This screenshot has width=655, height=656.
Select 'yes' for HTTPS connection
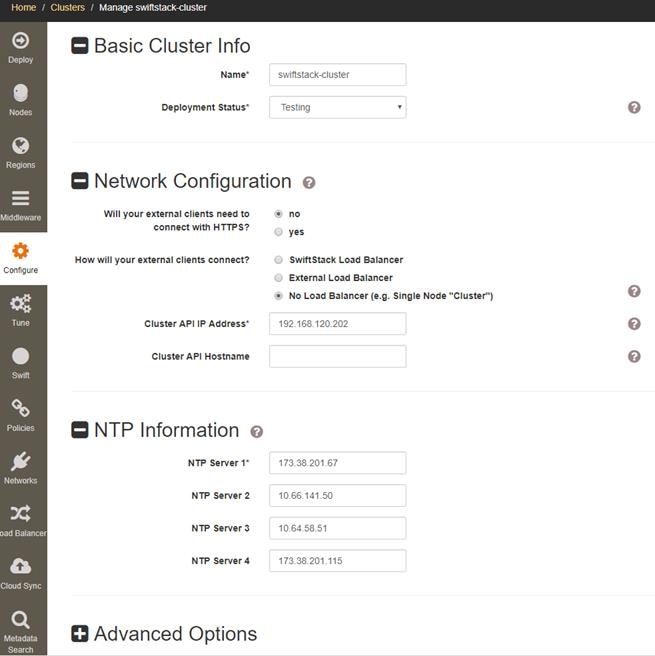(x=278, y=232)
